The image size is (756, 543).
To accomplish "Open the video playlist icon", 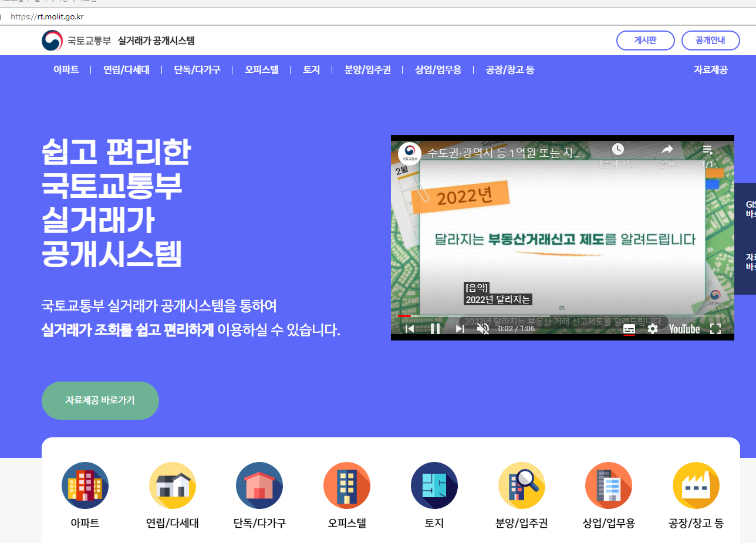I will [x=708, y=149].
